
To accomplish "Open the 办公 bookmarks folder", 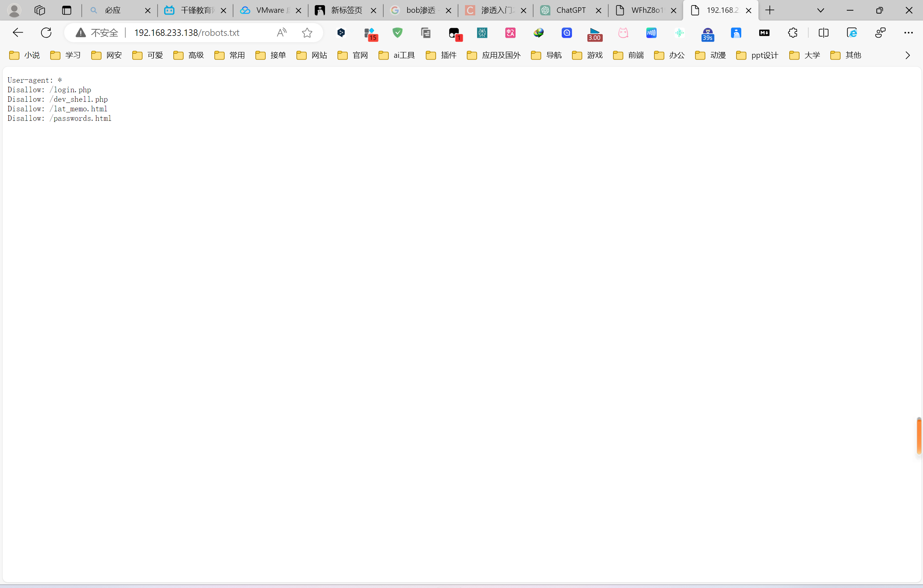I will (669, 56).
